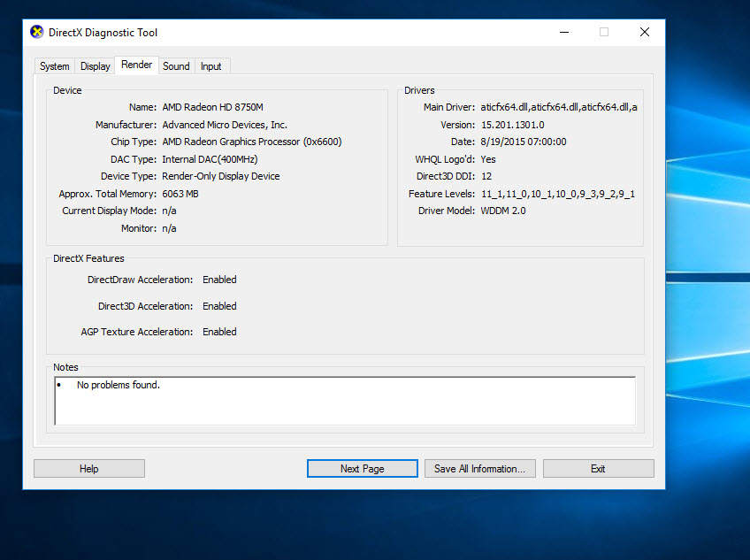Click the DirectX Diagnostic Tool title bar icon
The image size is (750, 560).
click(37, 32)
